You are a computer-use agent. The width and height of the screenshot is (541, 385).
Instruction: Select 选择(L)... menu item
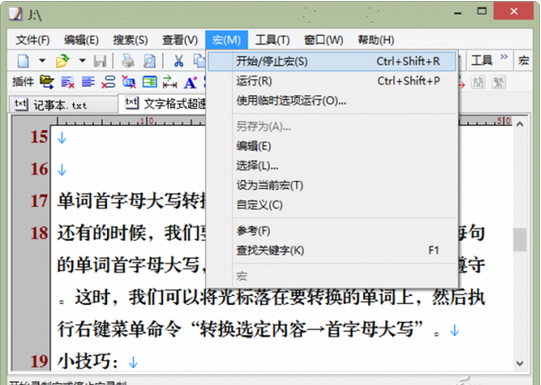pos(332,166)
